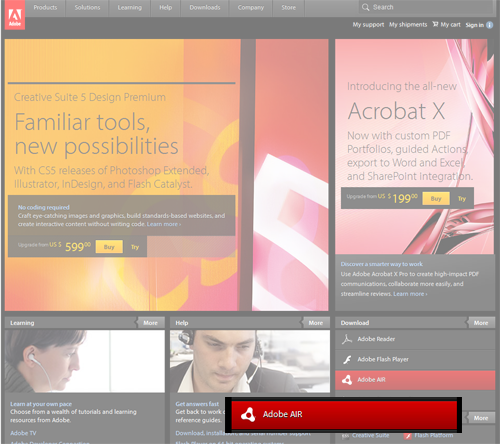Viewport: 500px width, 444px height.
Task: Click Try next to the Acrobat X Buy button
Action: pyautogui.click(x=462, y=199)
